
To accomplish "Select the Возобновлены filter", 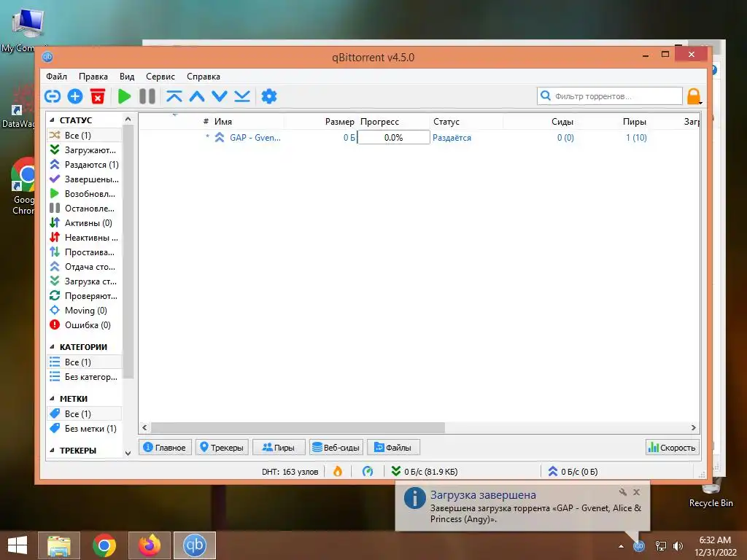I will pos(85,194).
